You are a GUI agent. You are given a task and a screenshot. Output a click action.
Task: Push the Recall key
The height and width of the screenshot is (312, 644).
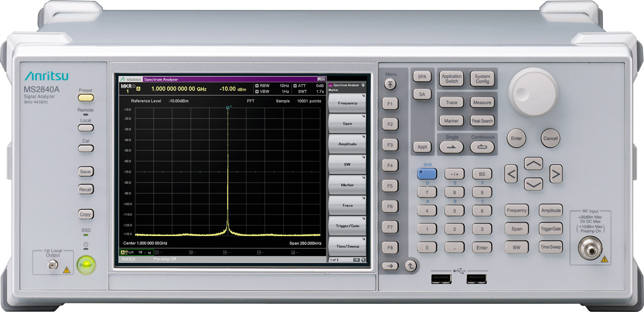pos(85,190)
